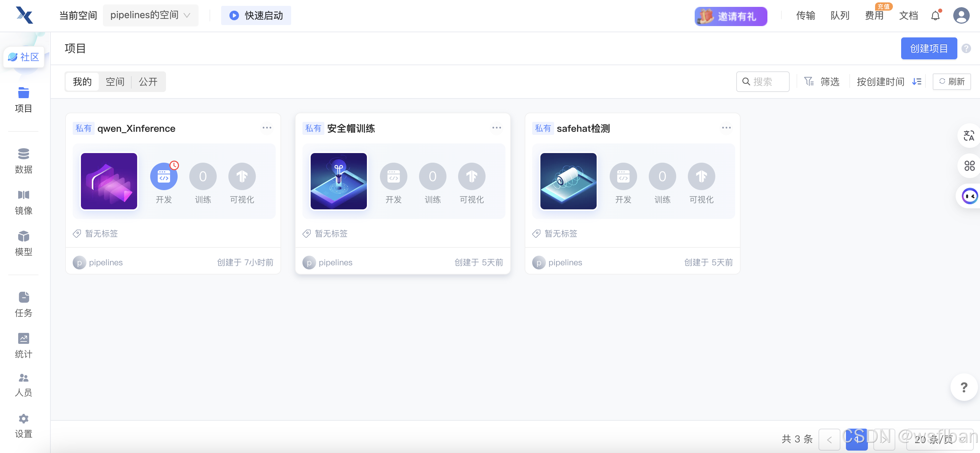Switch to the 空间 tab
The width and height of the screenshot is (980, 453).
115,81
